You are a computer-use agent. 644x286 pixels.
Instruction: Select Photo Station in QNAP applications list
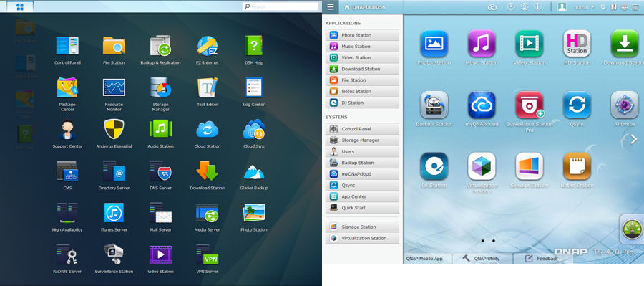pyautogui.click(x=362, y=35)
